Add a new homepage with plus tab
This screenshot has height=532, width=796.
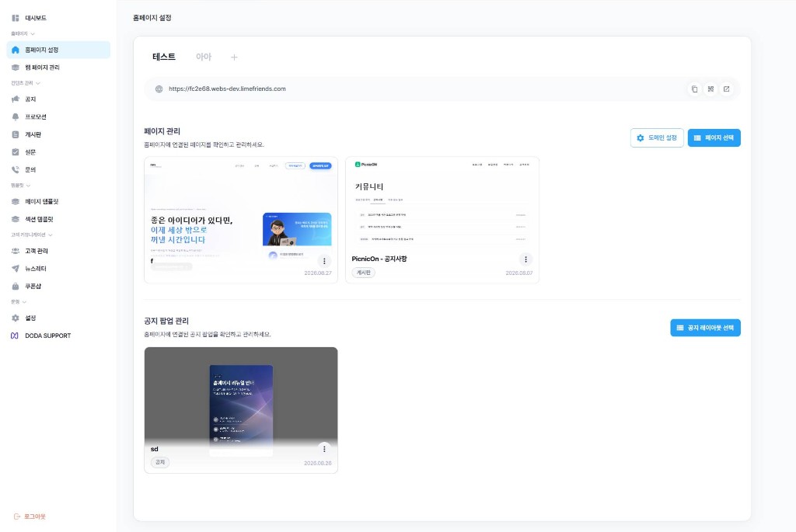point(234,57)
